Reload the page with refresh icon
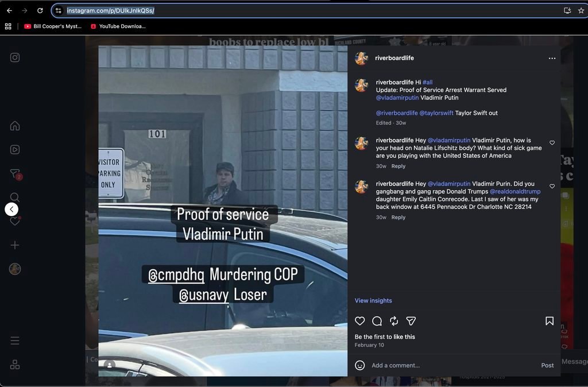Screen dimensions: 588x387 pos(40,10)
